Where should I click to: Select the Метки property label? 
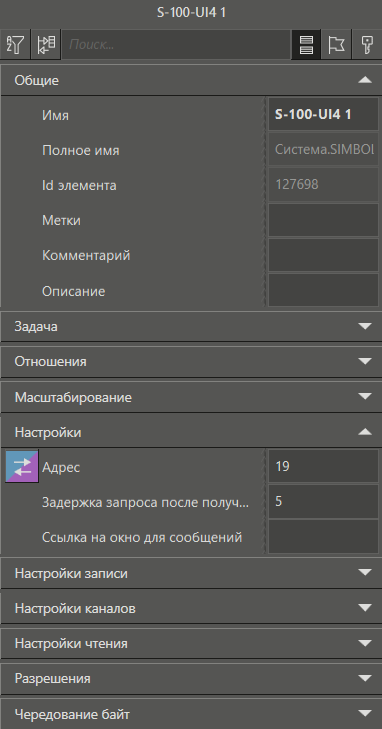pyautogui.click(x=61, y=220)
